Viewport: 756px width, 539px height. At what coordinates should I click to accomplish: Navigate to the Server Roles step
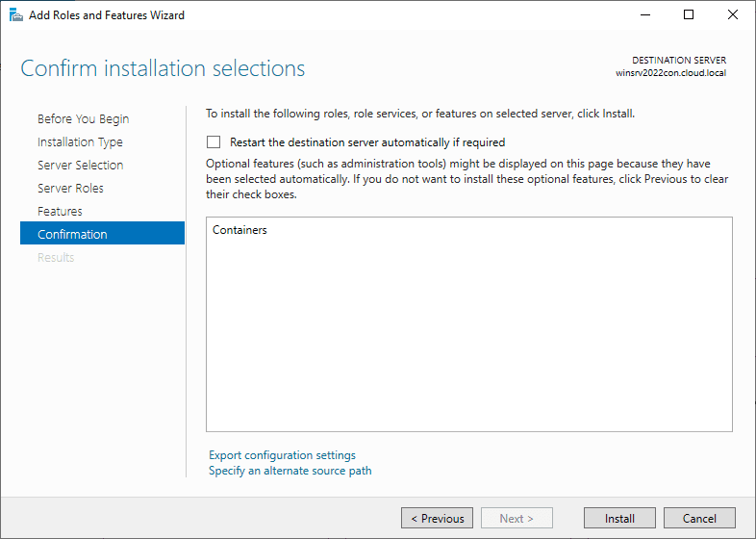(x=70, y=189)
